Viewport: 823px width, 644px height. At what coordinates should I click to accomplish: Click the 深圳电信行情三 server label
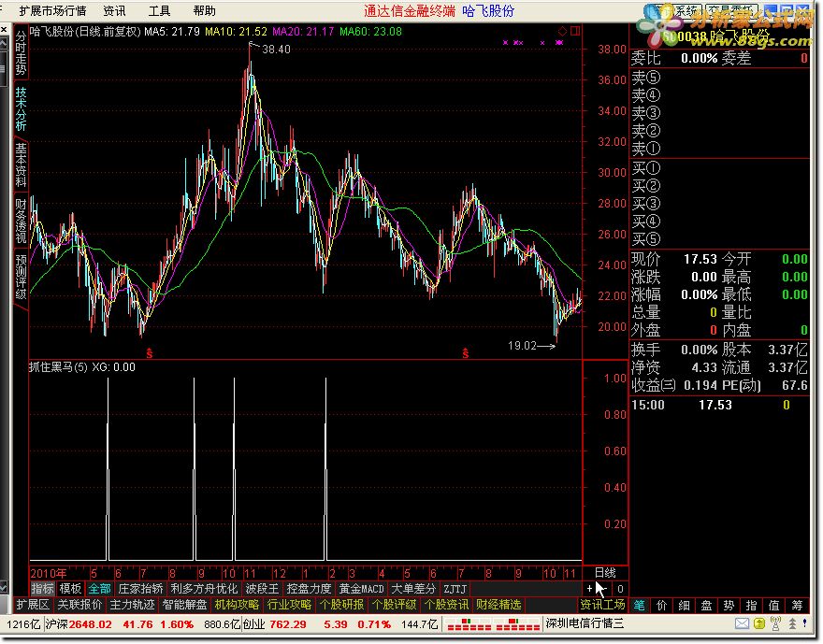click(585, 624)
